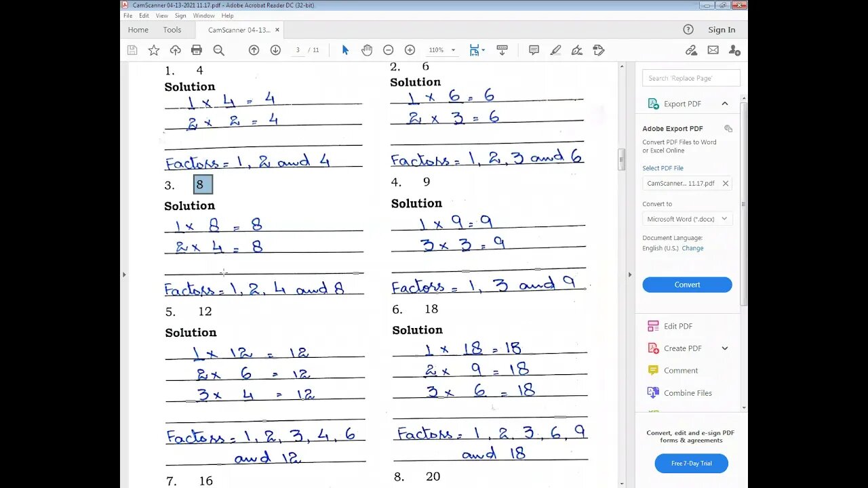Close the CamScanner document tab

[277, 30]
